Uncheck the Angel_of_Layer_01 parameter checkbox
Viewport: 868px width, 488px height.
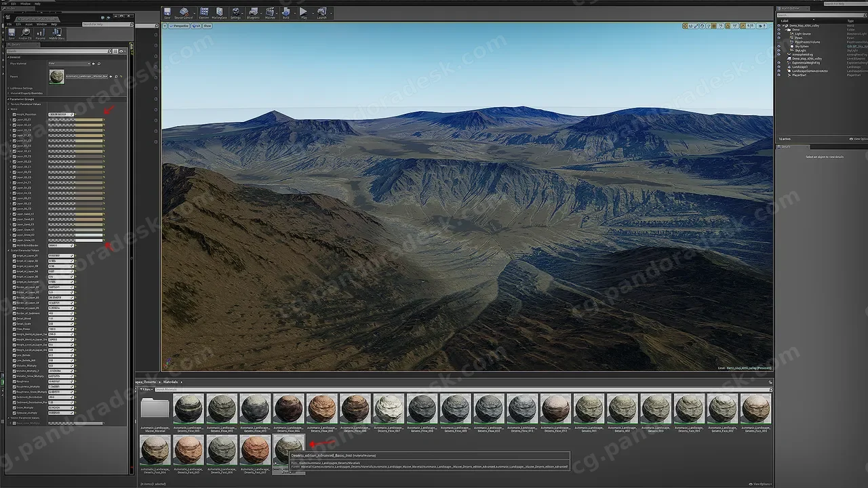[14, 256]
